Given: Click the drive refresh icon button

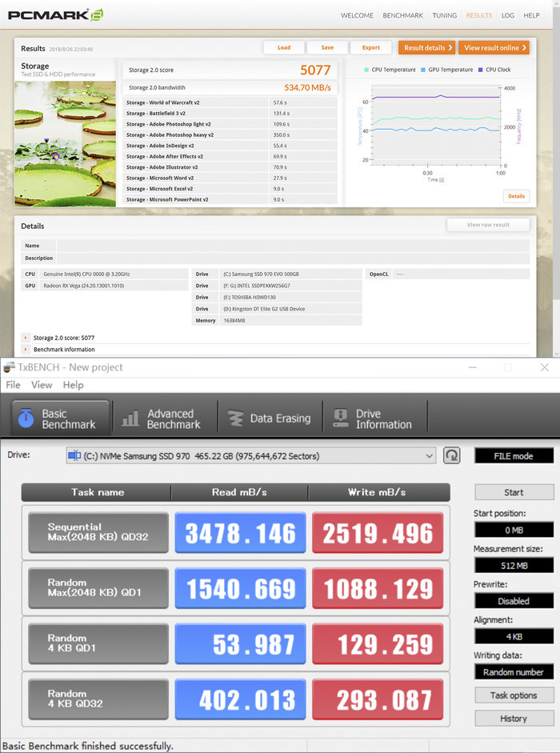Looking at the screenshot, I should click(x=452, y=455).
